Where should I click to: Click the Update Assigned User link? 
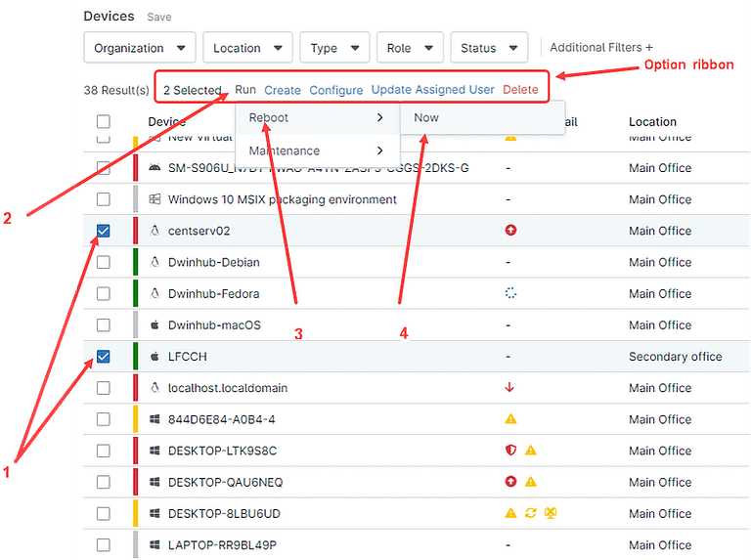tap(432, 90)
